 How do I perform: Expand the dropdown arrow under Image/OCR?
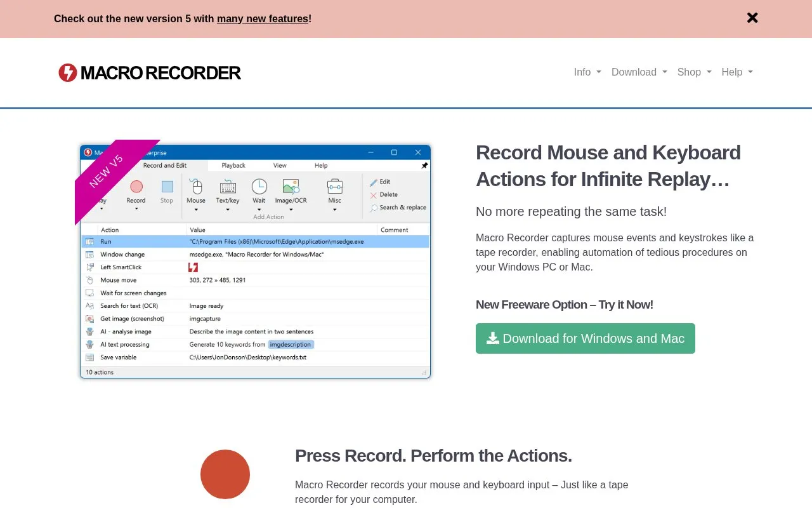point(291,210)
